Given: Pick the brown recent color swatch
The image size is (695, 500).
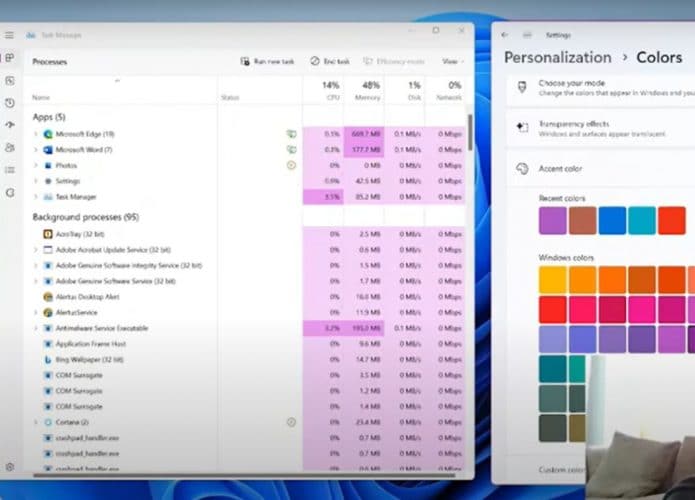Looking at the screenshot, I should point(582,220).
